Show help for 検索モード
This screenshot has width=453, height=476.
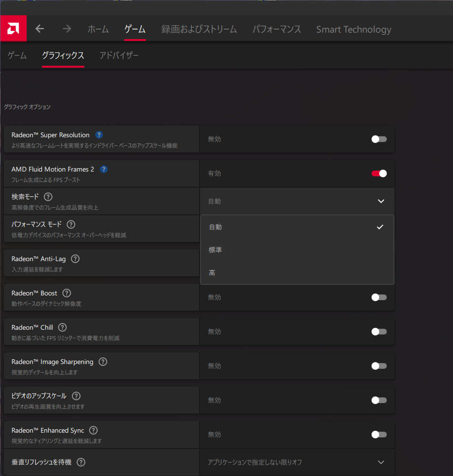(48, 197)
